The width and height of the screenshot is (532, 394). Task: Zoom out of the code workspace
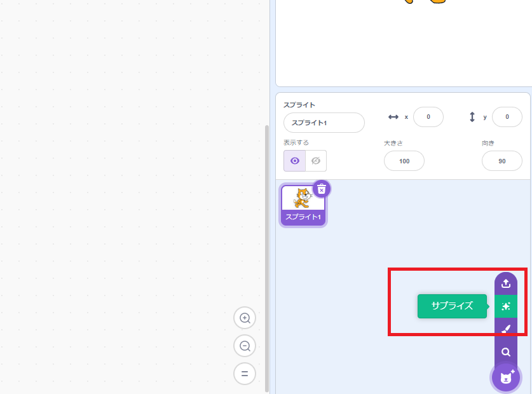pos(245,346)
